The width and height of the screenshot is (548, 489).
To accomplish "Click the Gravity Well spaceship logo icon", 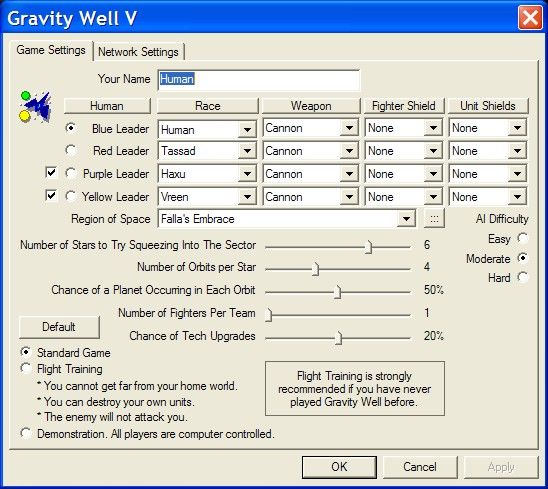I will 36,107.
